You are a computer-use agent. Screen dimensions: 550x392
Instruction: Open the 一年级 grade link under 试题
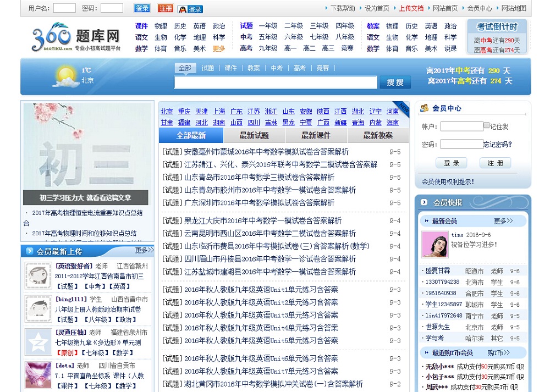point(268,26)
